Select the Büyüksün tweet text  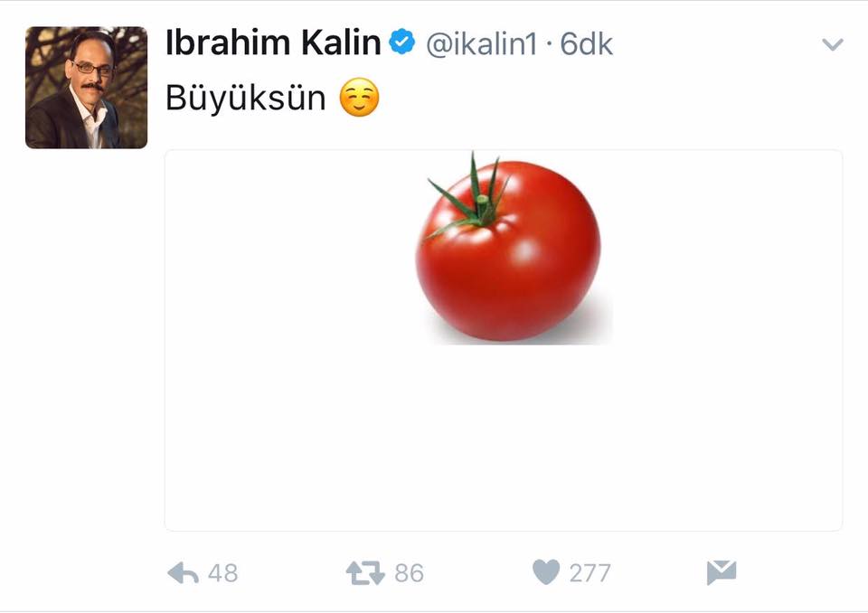point(246,98)
